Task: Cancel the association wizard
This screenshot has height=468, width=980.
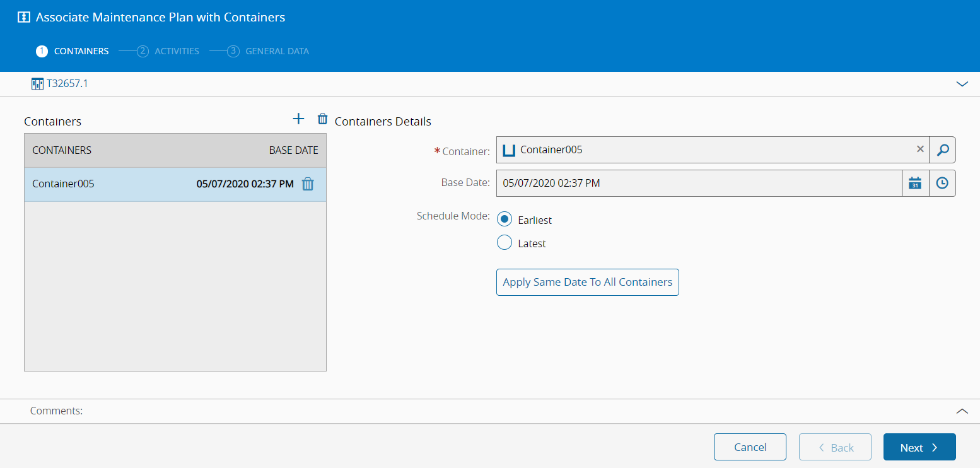Action: point(750,447)
